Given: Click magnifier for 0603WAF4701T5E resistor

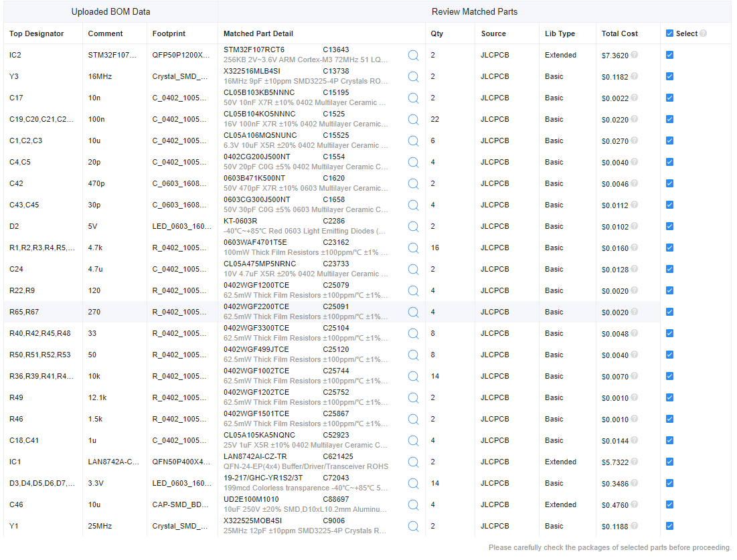Looking at the screenshot, I should [x=413, y=248].
